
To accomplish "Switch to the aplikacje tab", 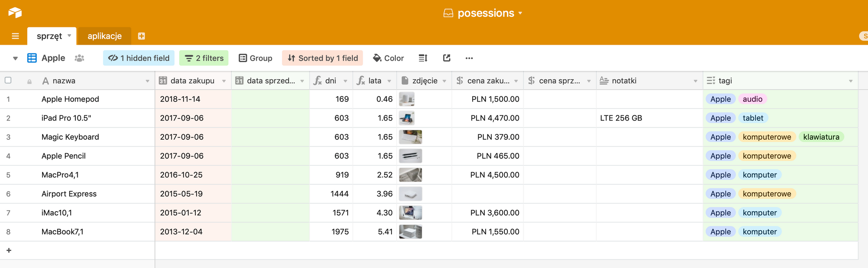I will click(105, 36).
